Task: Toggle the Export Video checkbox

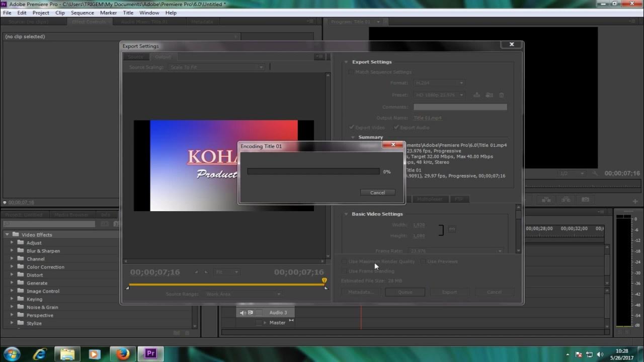Action: [x=352, y=127]
